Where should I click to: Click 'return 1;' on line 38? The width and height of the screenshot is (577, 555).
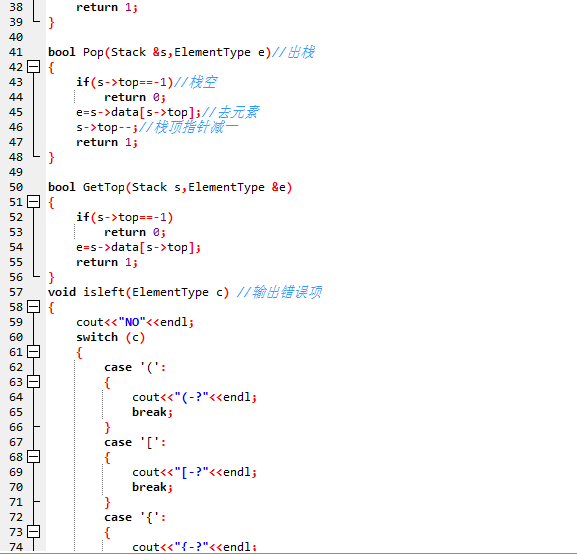(107, 7)
